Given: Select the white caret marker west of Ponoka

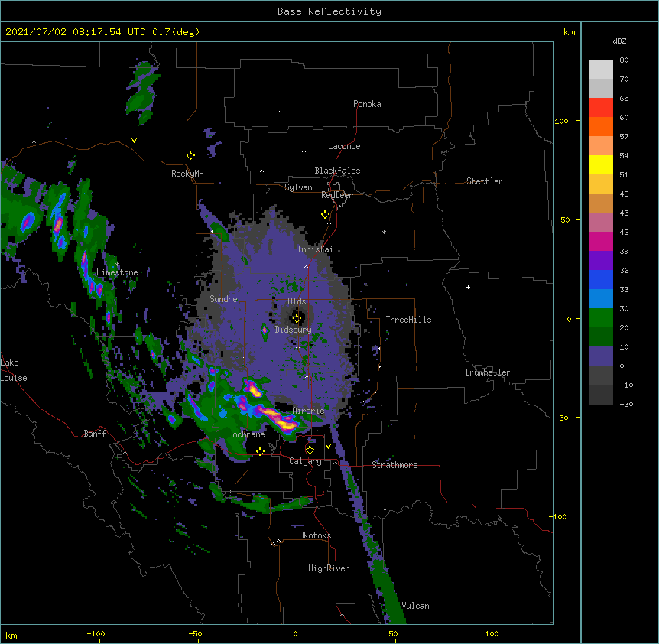Looking at the screenshot, I should tap(280, 112).
